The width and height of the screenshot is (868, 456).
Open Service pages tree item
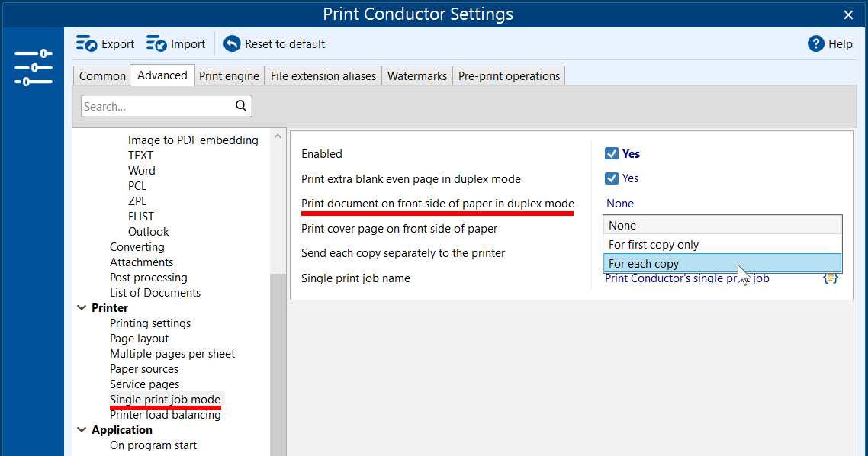144,384
